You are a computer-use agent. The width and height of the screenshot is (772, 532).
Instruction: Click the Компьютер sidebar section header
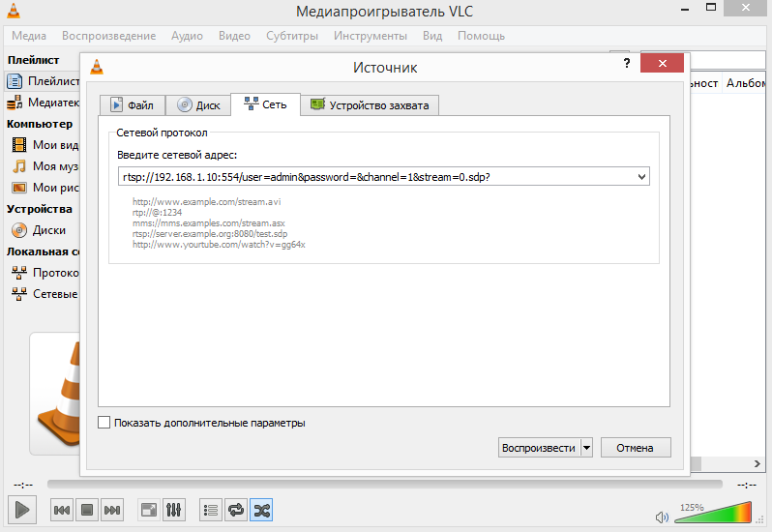coord(40,124)
